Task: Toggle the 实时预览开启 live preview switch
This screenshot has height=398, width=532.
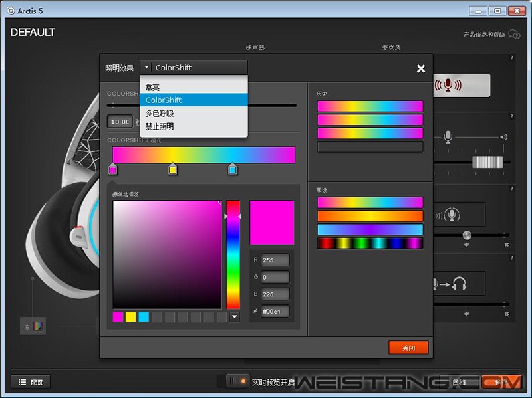Action: pyautogui.click(x=237, y=381)
